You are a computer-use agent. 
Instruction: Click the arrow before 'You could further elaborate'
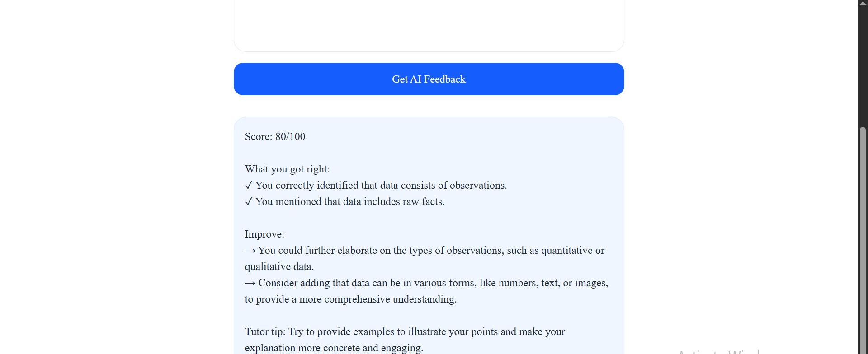250,251
